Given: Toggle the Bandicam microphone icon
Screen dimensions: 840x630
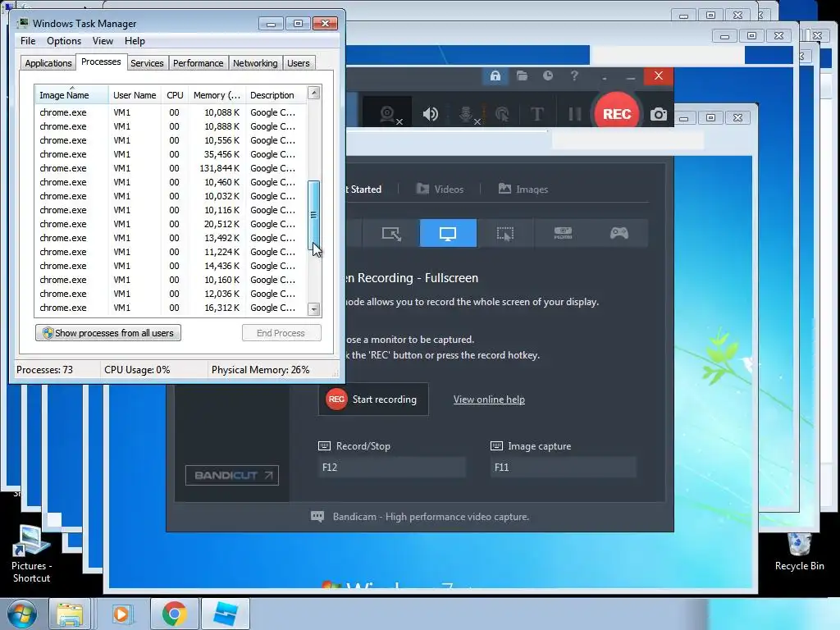Looking at the screenshot, I should click(x=466, y=114).
